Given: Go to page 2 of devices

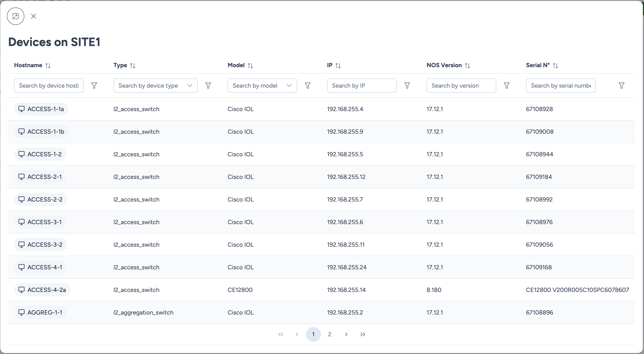Looking at the screenshot, I should pyautogui.click(x=329, y=334).
